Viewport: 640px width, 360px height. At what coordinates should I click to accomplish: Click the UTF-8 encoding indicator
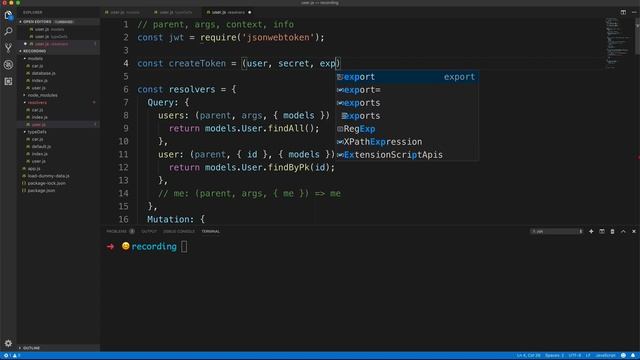575,356
